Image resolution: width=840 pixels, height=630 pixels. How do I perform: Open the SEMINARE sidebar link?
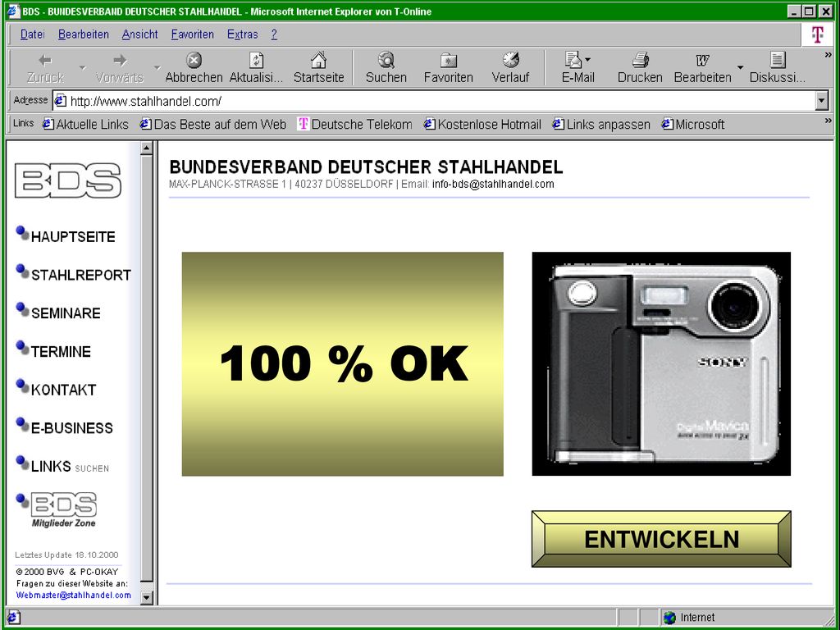click(x=66, y=313)
